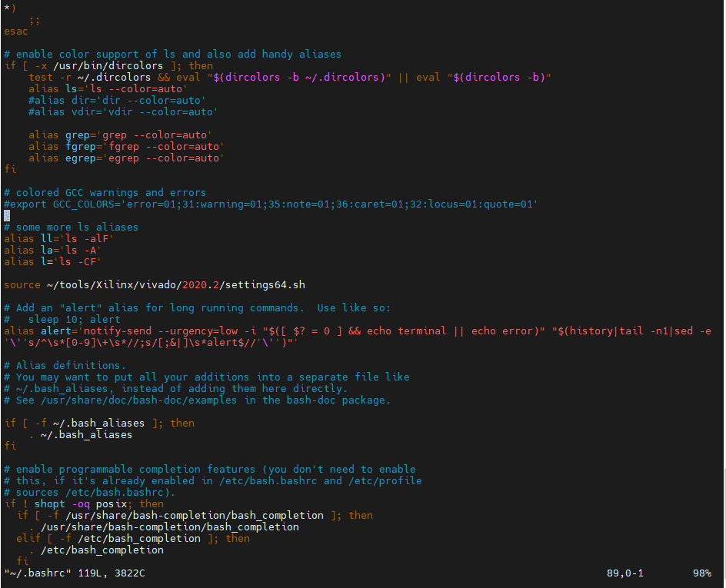Screen dimensions: 726x588
Task: Click the terminal scrollbar thumb at right edge
Action: click(723, 519)
